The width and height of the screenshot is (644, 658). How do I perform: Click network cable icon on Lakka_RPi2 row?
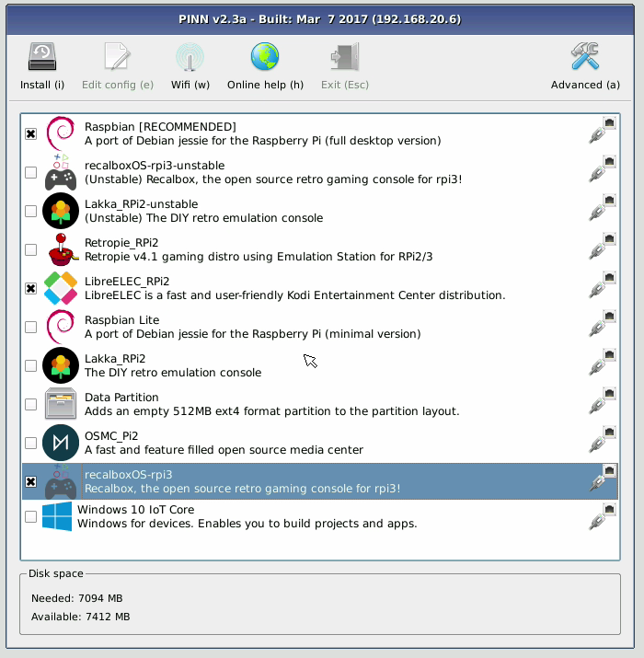(603, 363)
